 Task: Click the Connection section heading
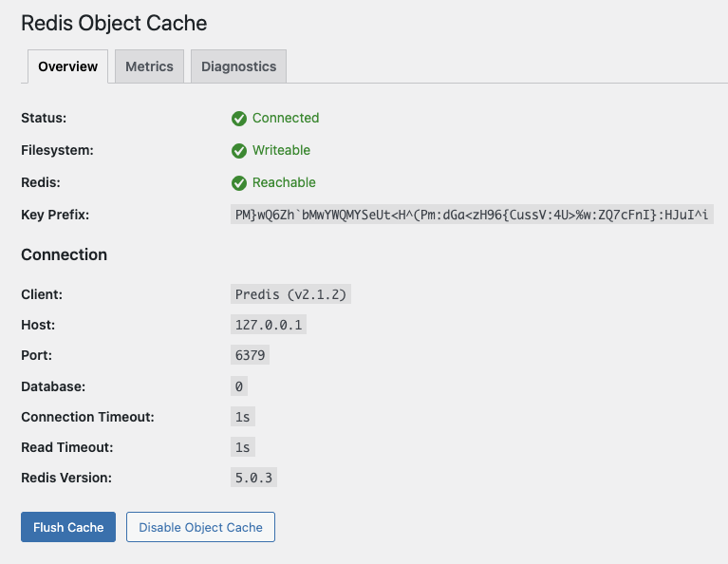(65, 254)
